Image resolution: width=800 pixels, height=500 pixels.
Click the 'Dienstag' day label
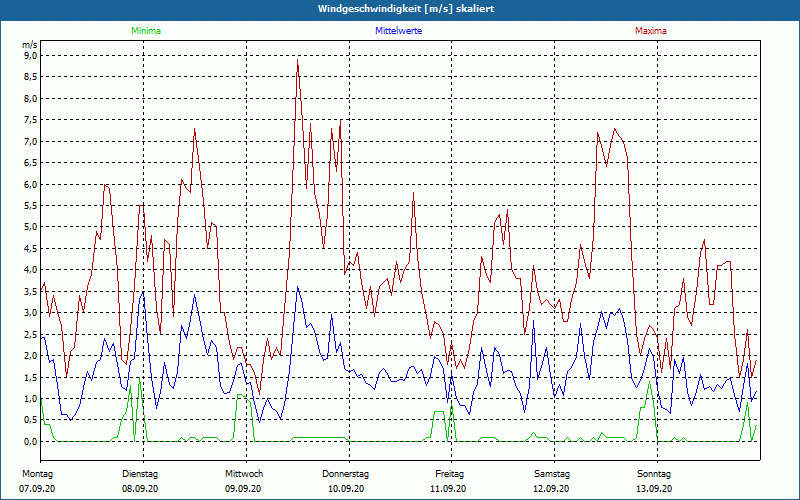[140, 474]
